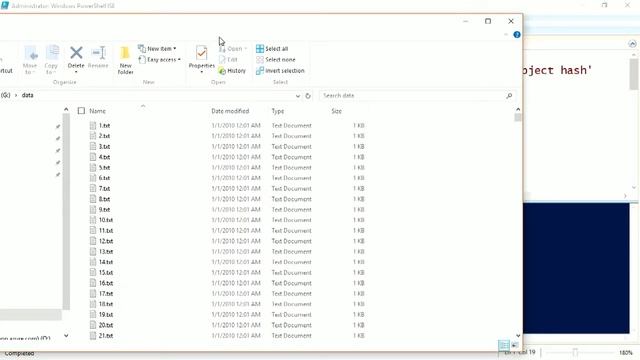Select file 17.txt
640x360 pixels.
tap(106, 293)
